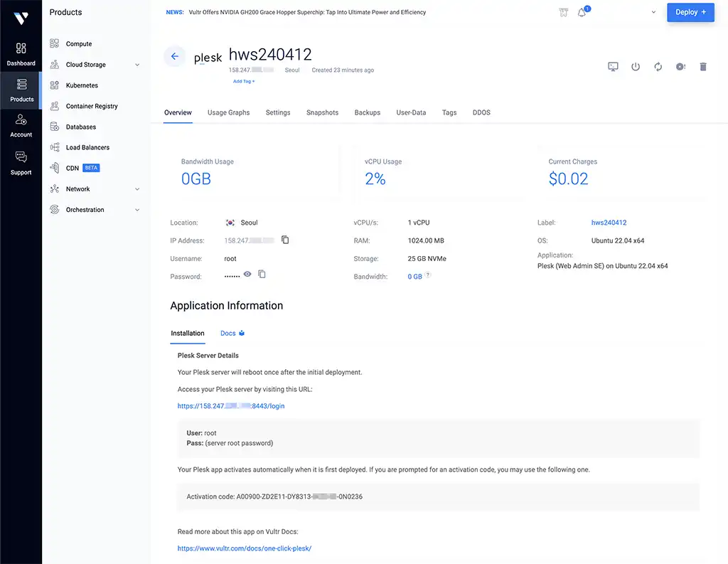Expand the Cloud Storage submenu arrow

(137, 65)
